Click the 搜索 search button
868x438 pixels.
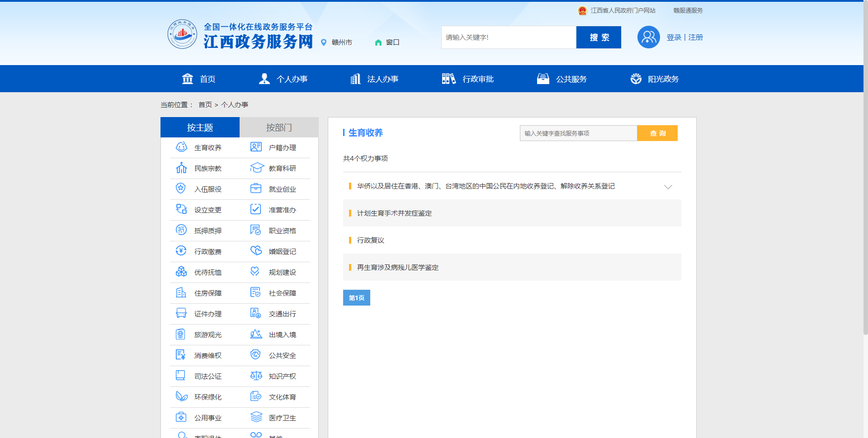[x=599, y=37]
